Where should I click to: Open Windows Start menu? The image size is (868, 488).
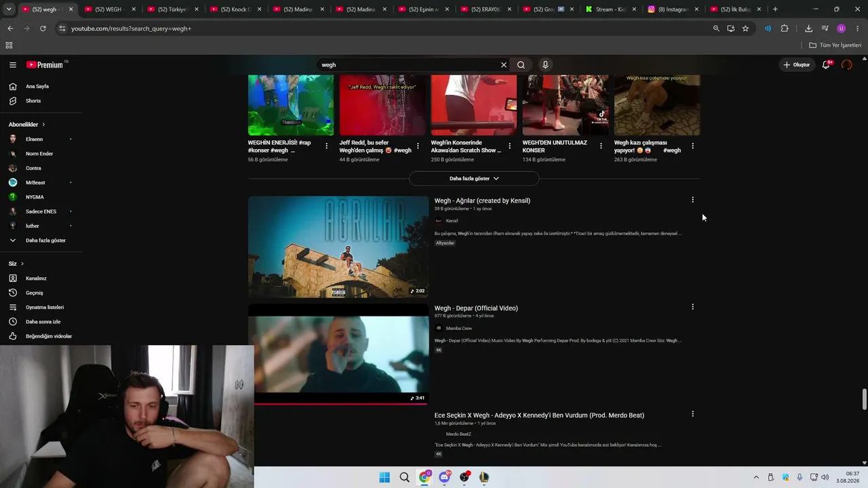384,477
